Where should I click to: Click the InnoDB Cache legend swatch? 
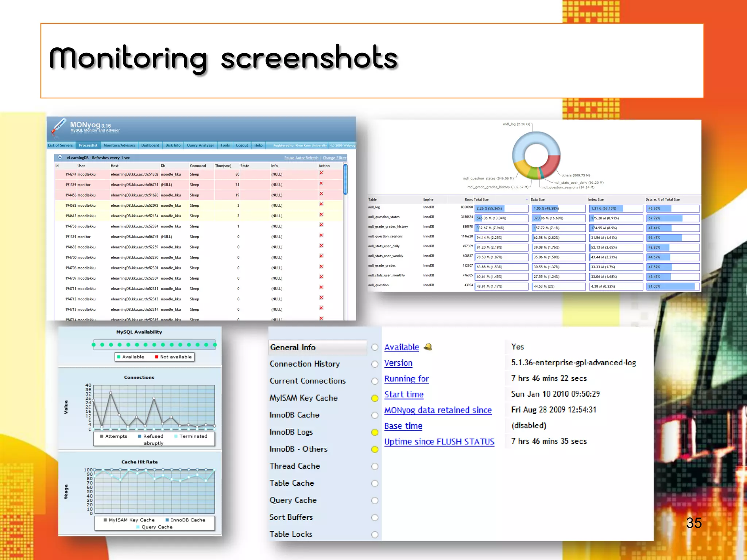167,520
